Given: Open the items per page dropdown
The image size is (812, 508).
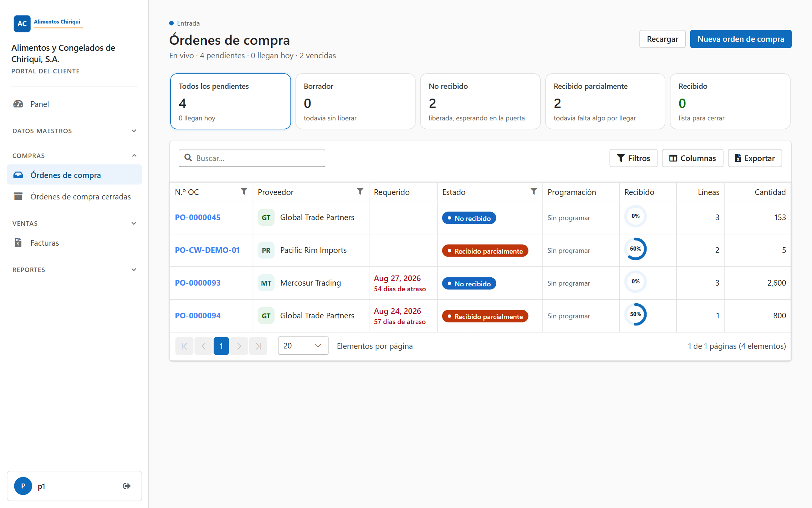Looking at the screenshot, I should click(303, 345).
